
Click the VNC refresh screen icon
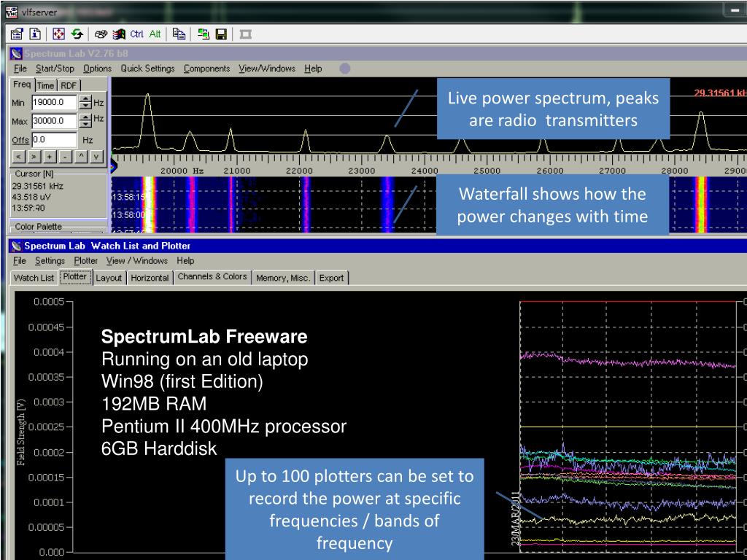click(x=77, y=34)
